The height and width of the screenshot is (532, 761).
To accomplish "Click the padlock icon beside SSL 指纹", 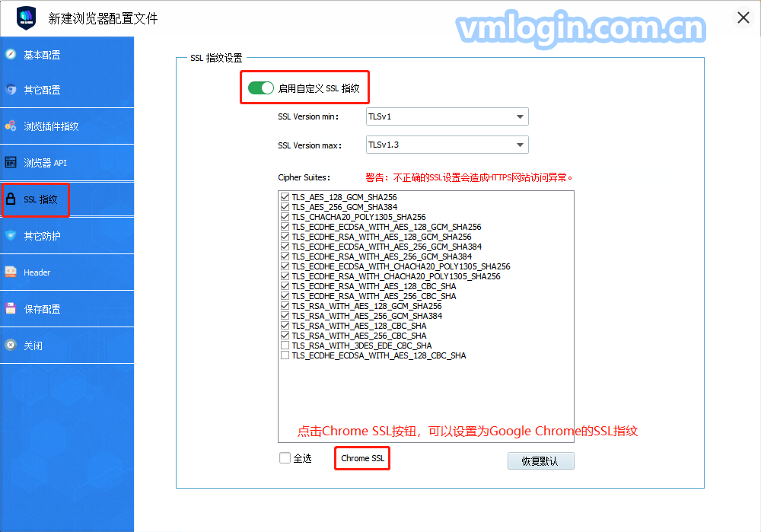I will click(11, 199).
